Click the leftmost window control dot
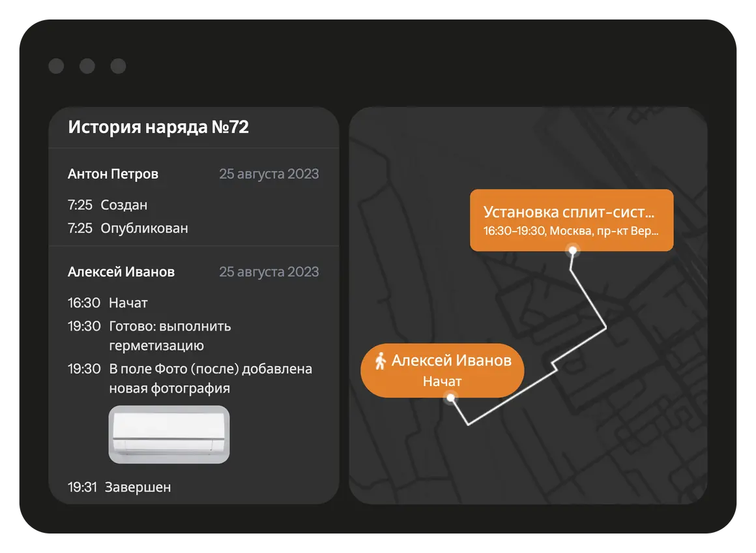Viewport: 756px width, 553px height. point(56,66)
